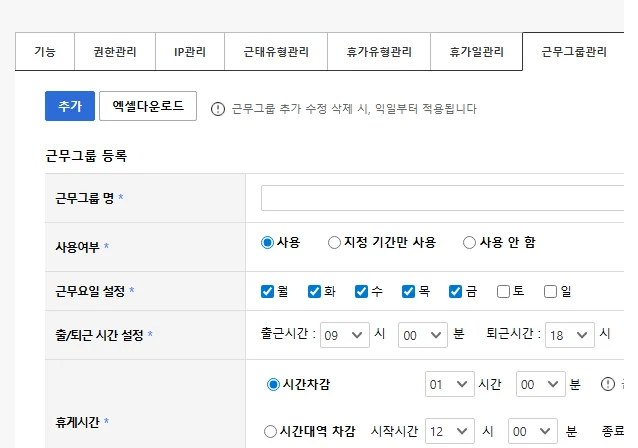Open the 출근시간 hour dropdown

(343, 335)
